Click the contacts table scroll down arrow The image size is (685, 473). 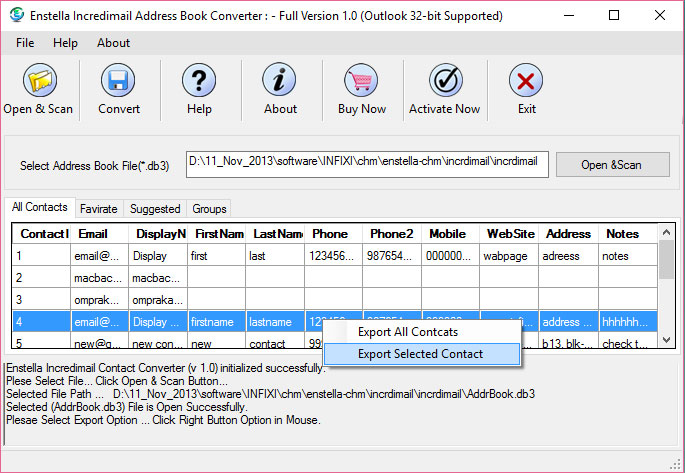666,340
